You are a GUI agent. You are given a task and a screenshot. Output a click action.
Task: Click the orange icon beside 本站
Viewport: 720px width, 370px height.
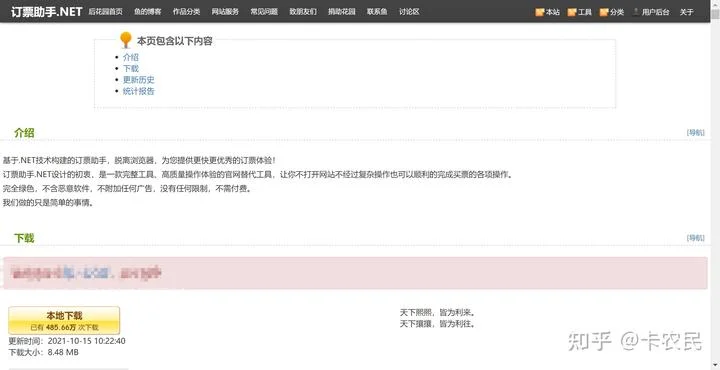[540, 12]
